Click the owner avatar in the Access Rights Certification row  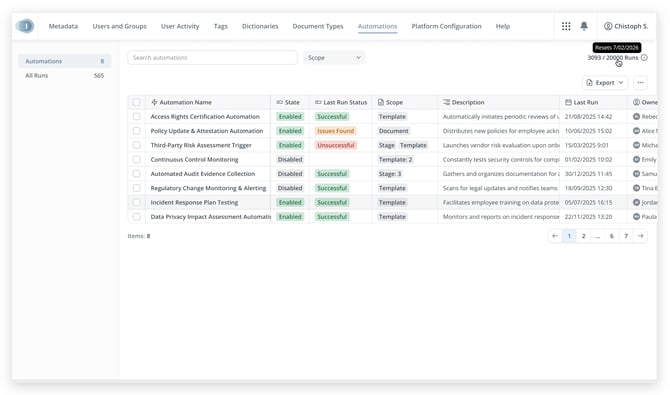pyautogui.click(x=636, y=116)
